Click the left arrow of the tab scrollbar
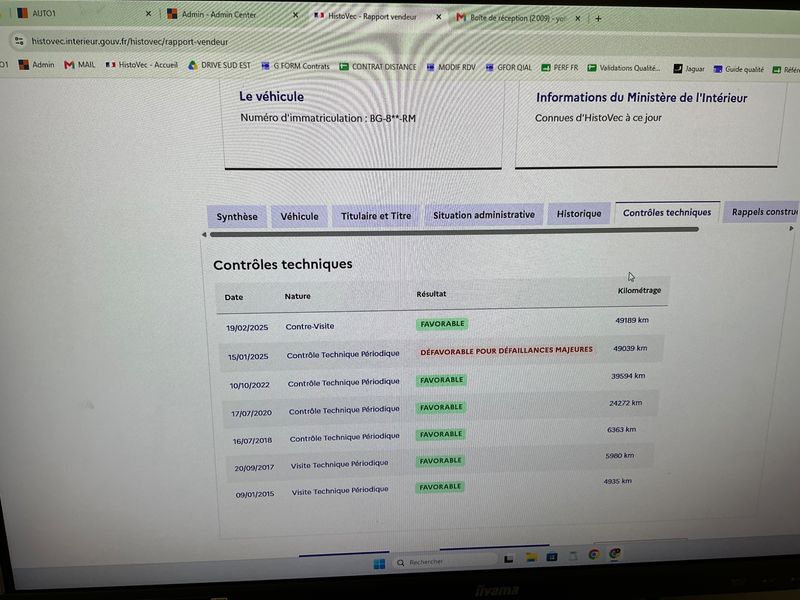The height and width of the screenshot is (600, 800). pos(204,235)
